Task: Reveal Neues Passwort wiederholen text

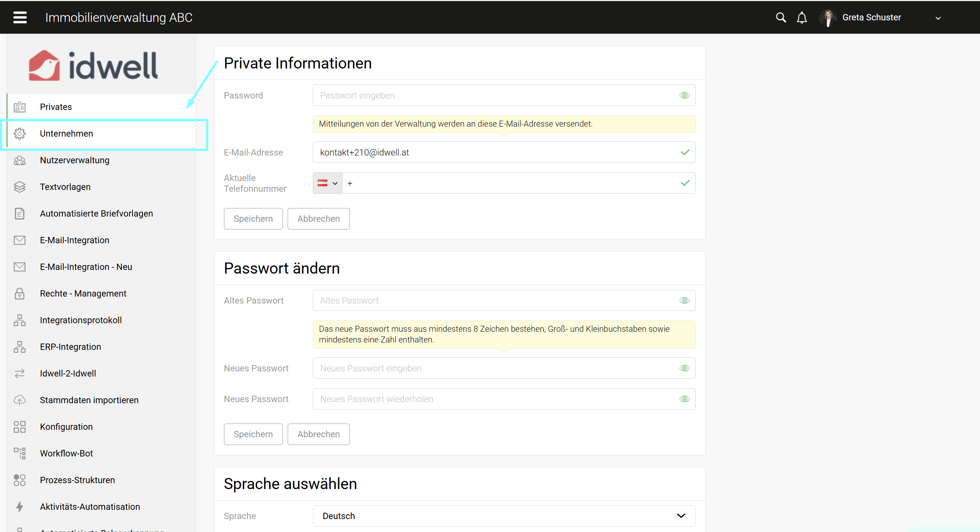Action: pos(684,399)
